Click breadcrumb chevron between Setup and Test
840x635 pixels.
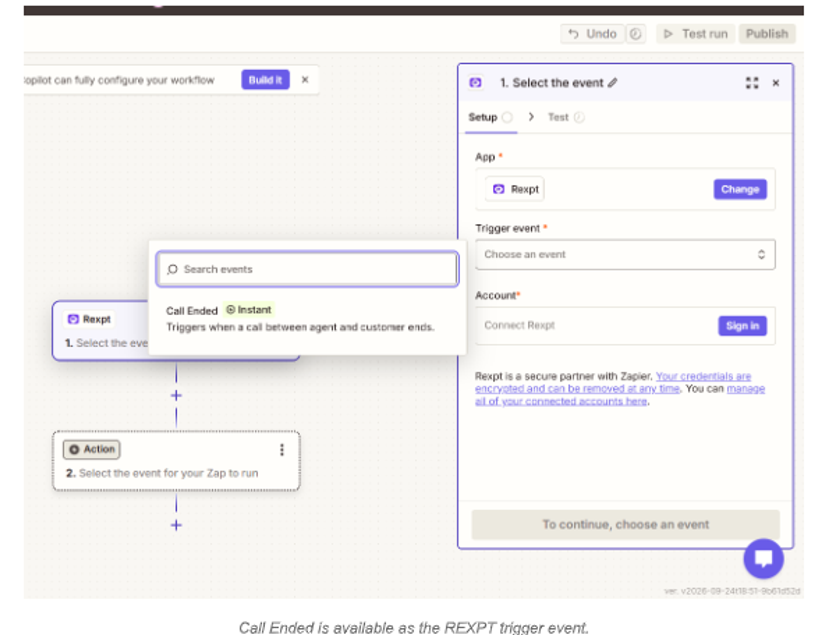click(x=531, y=117)
